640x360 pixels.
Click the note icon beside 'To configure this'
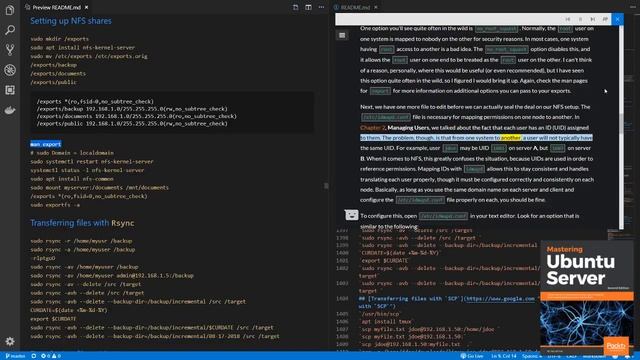[351, 215]
